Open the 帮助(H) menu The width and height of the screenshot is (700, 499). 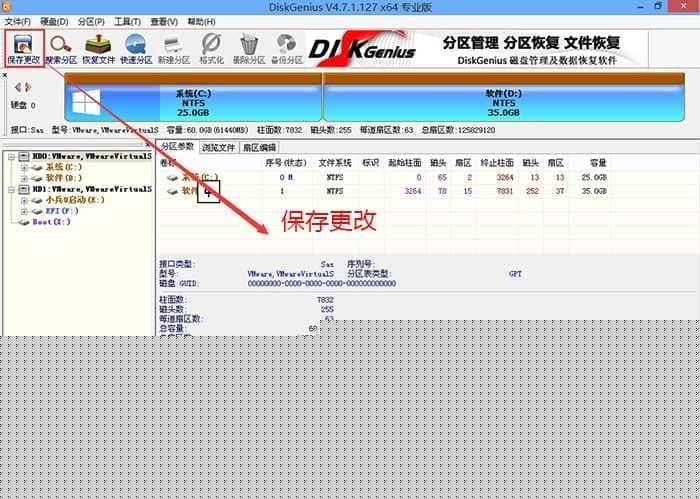point(201,21)
